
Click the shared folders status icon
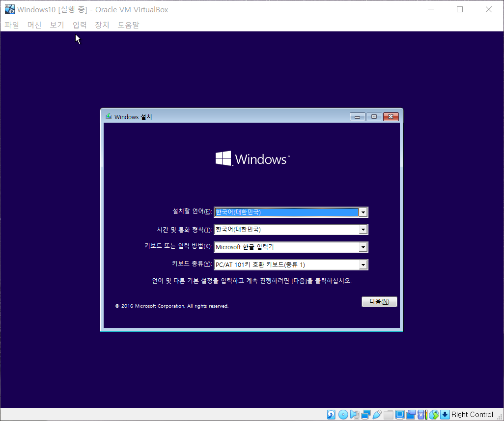click(388, 415)
